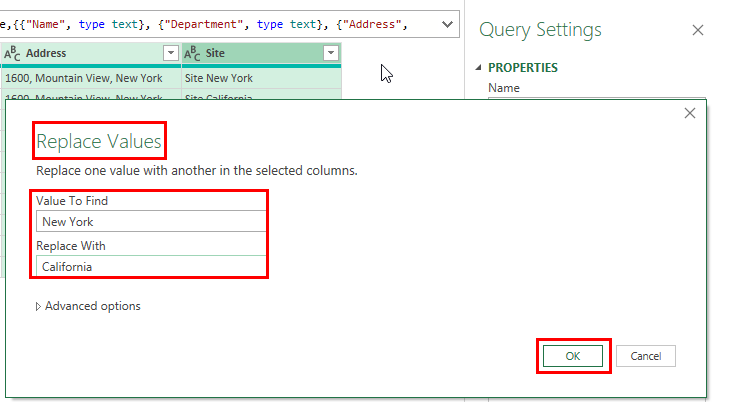Click OK in the Replace Values dialog
The height and width of the screenshot is (402, 730).
pos(573,356)
